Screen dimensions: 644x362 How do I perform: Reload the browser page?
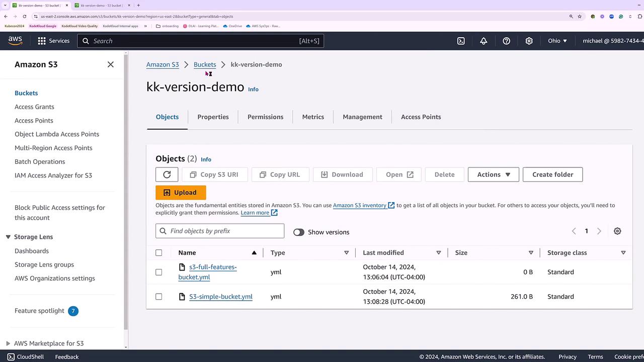pos(24,16)
